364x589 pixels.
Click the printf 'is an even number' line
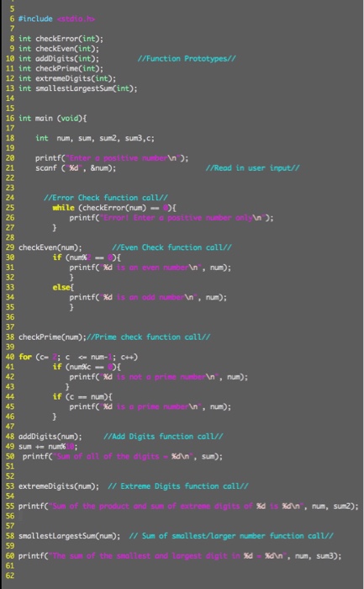click(150, 268)
